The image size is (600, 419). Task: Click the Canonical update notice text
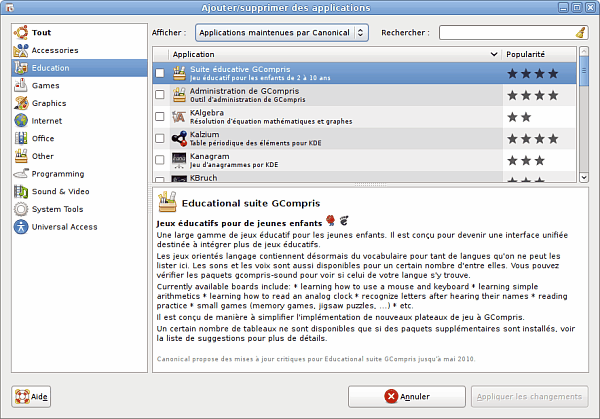coord(316,359)
